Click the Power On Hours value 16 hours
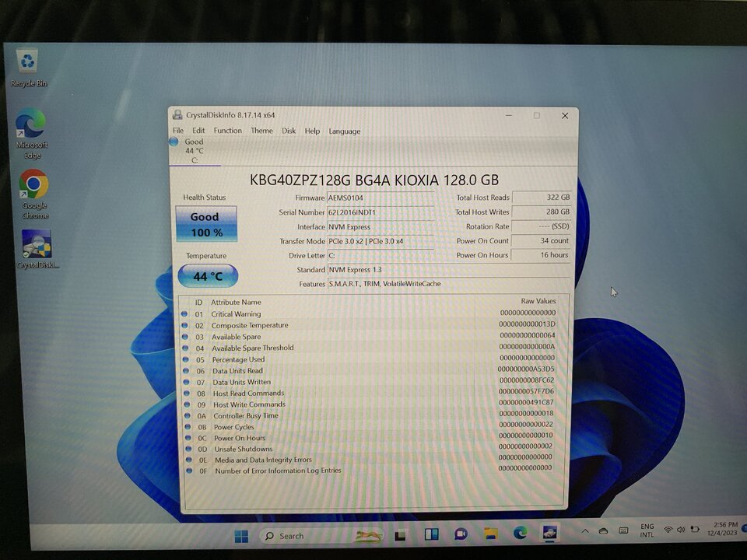747x560 pixels. click(x=541, y=255)
